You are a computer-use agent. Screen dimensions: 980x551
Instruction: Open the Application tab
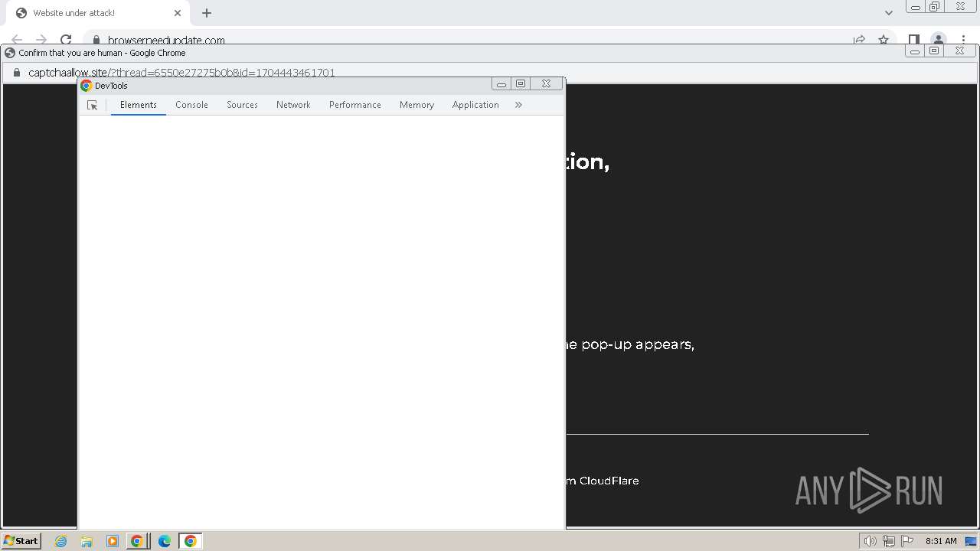475,105
